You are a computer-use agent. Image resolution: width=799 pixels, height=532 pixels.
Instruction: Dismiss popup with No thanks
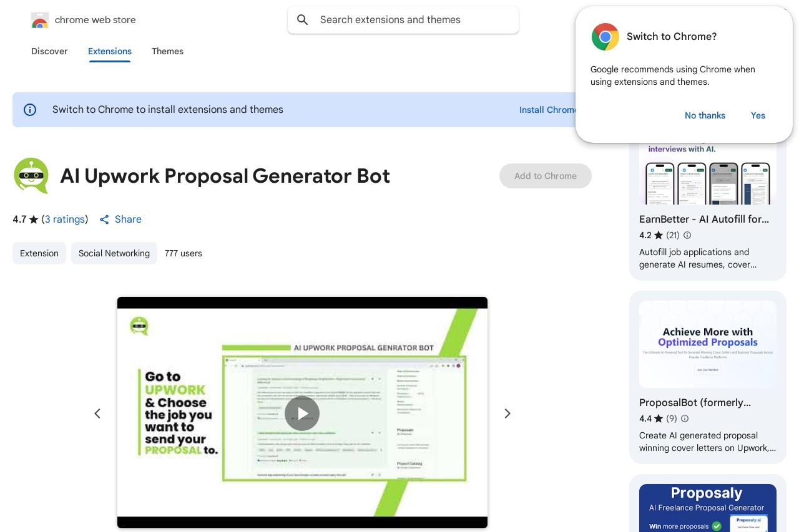click(705, 115)
